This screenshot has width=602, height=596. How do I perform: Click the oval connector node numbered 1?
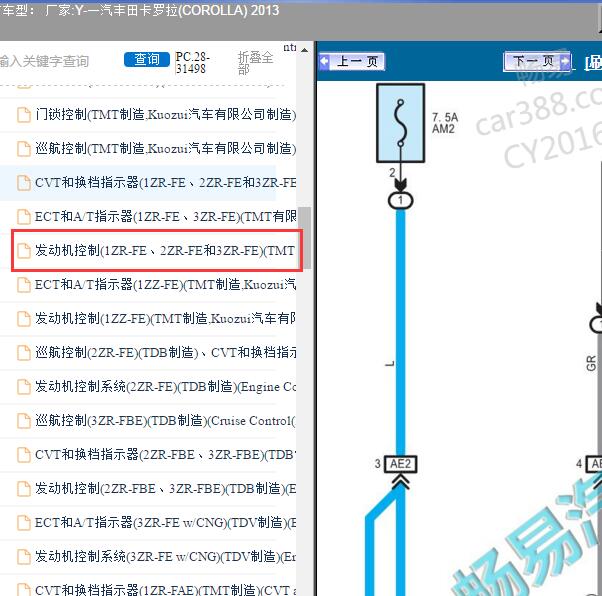[x=400, y=200]
